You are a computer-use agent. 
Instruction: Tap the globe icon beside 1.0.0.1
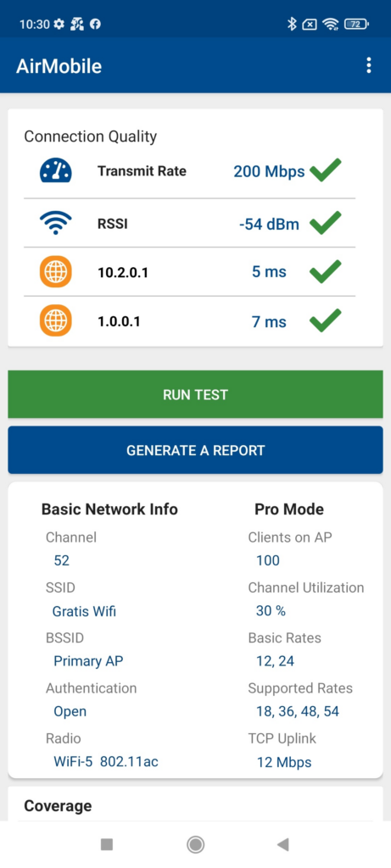[55, 320]
